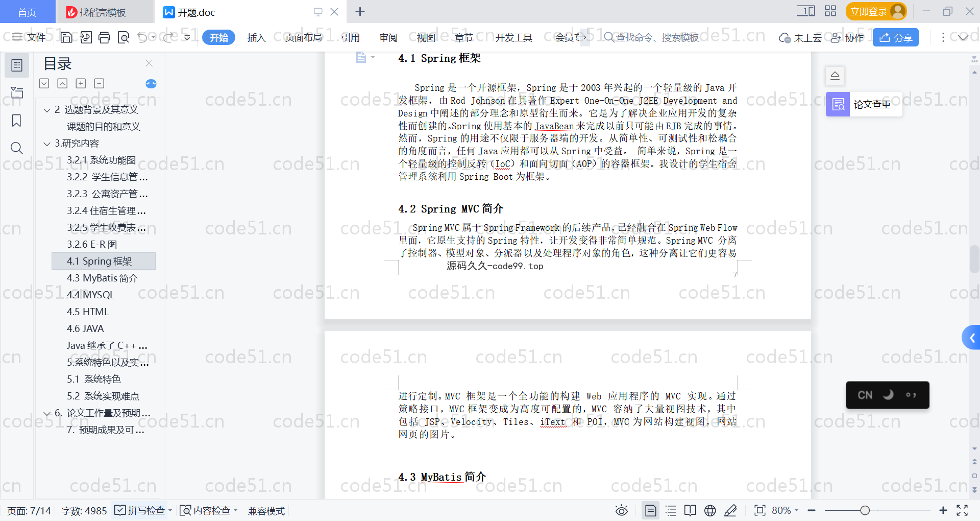The width and height of the screenshot is (980, 521).
Task: Select the 页面布局 ribbon tab
Action: 303,37
